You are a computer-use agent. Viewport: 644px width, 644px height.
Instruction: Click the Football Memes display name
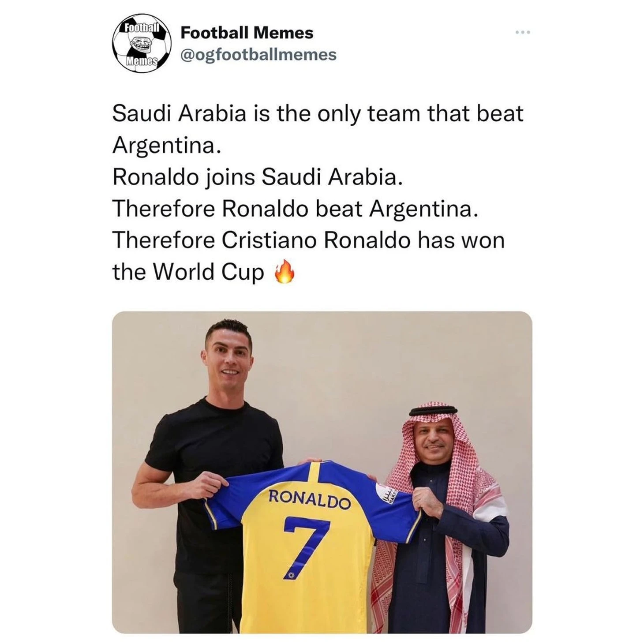click(x=247, y=33)
